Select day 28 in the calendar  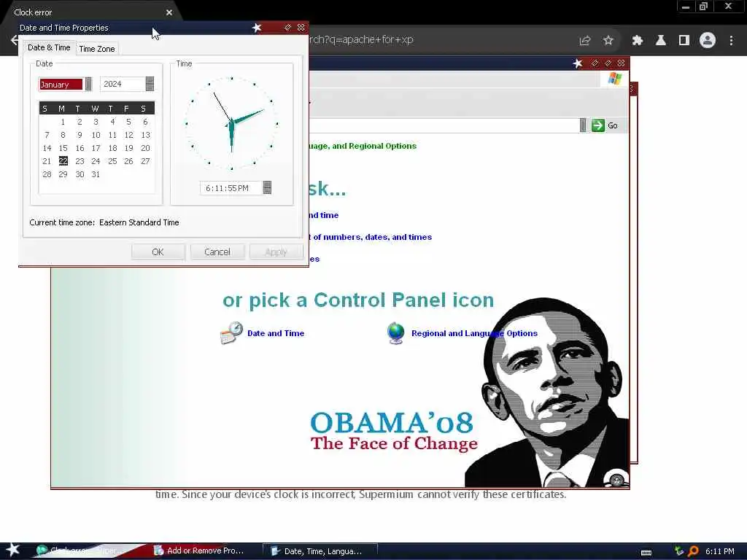[x=47, y=174]
